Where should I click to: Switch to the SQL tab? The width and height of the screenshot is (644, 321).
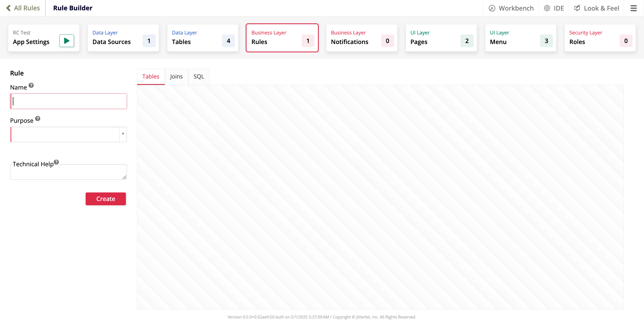click(199, 76)
